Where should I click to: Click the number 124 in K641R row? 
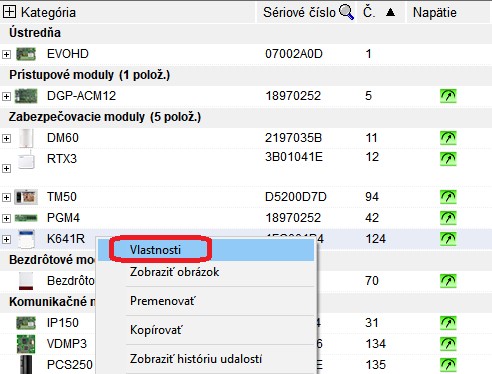pos(375,239)
